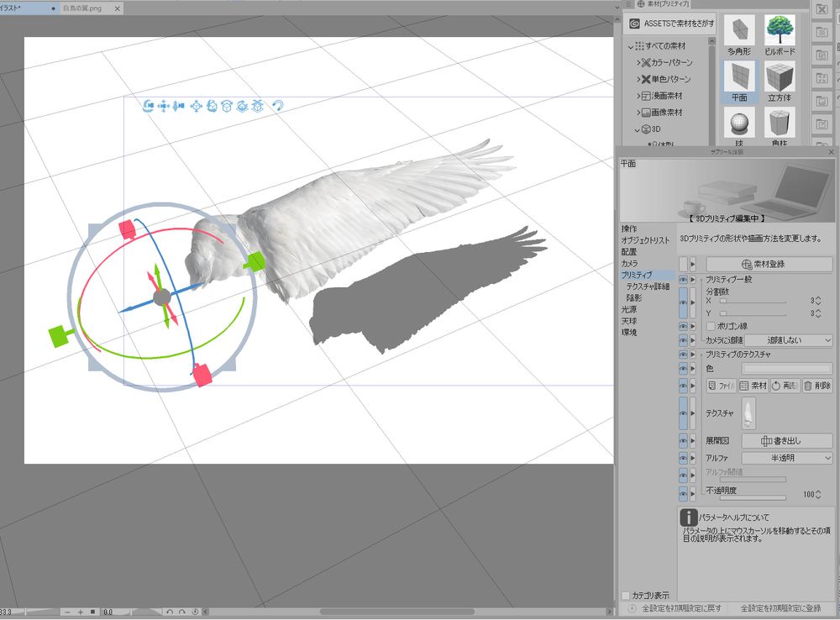
Task: Click the 削除 trash button for the texture
Action: click(x=817, y=386)
